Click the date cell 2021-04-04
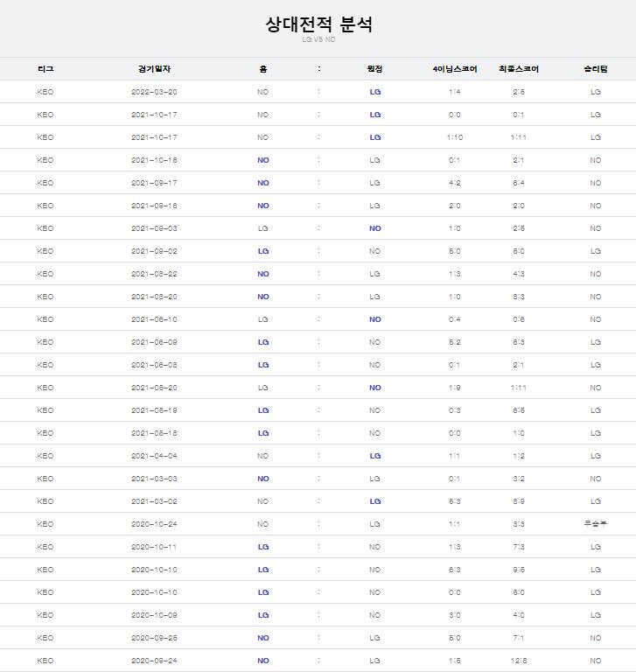Image resolution: width=636 pixels, height=672 pixels. (x=154, y=456)
